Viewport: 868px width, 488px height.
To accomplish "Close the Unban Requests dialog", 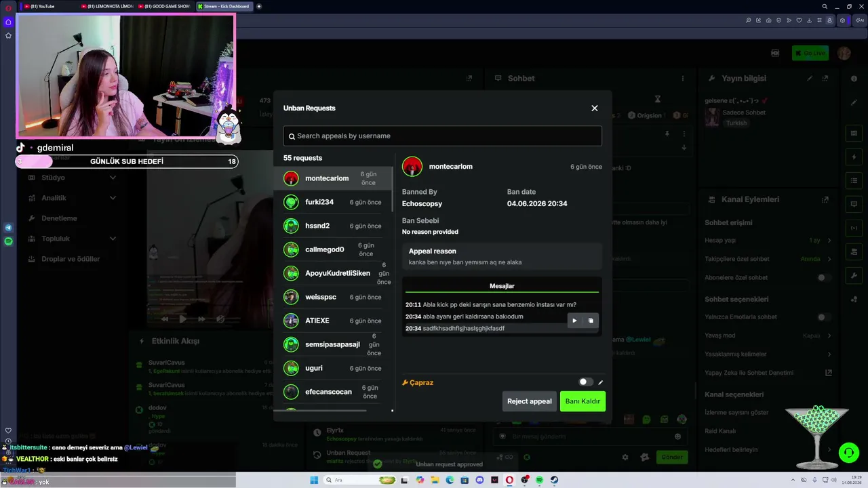I will coord(595,108).
